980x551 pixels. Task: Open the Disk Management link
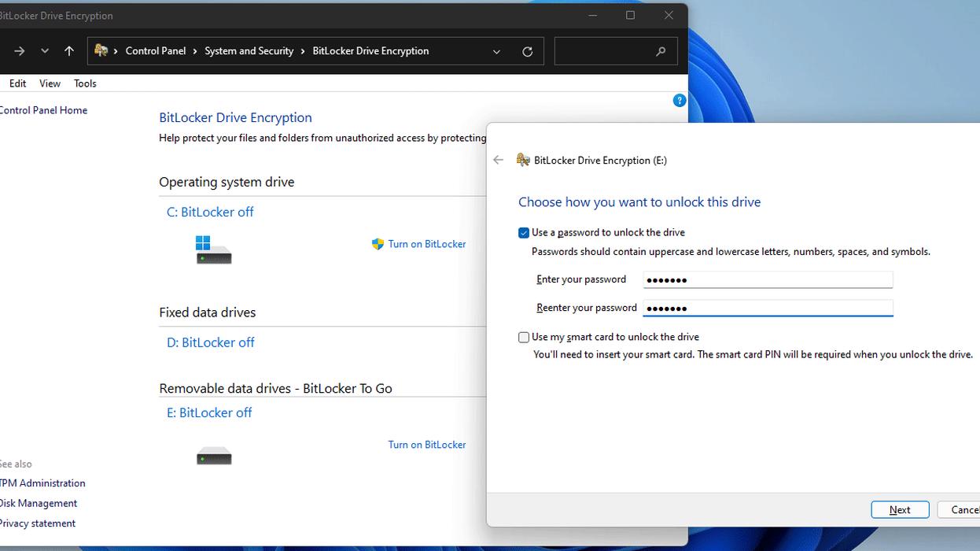[x=39, y=503]
